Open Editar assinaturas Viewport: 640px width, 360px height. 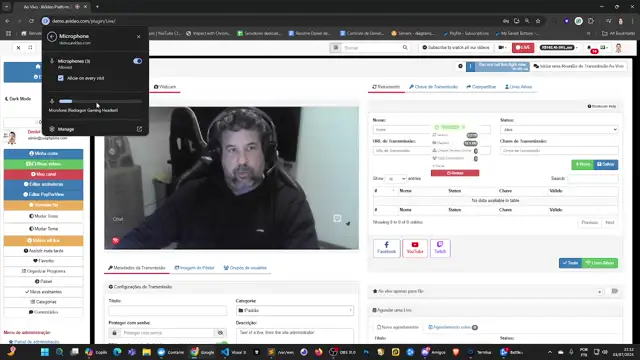pos(43,184)
